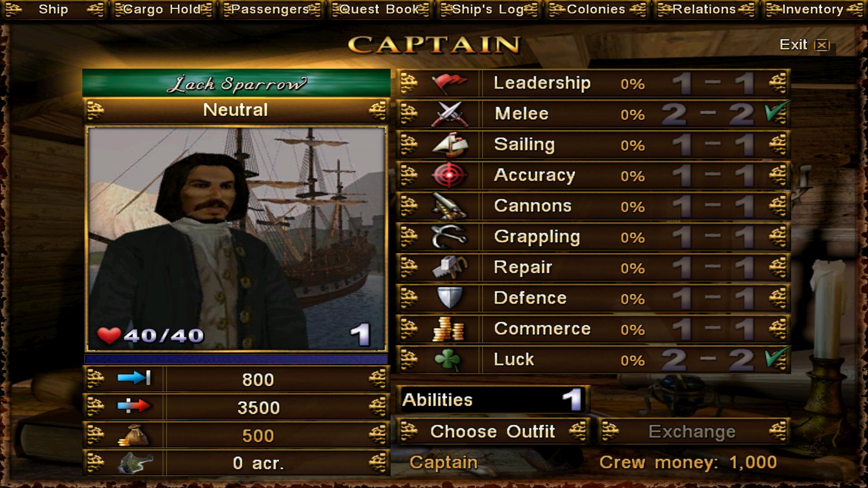Click the Repair hammer icon
Viewport: 868px width, 488px height.
pos(449,267)
